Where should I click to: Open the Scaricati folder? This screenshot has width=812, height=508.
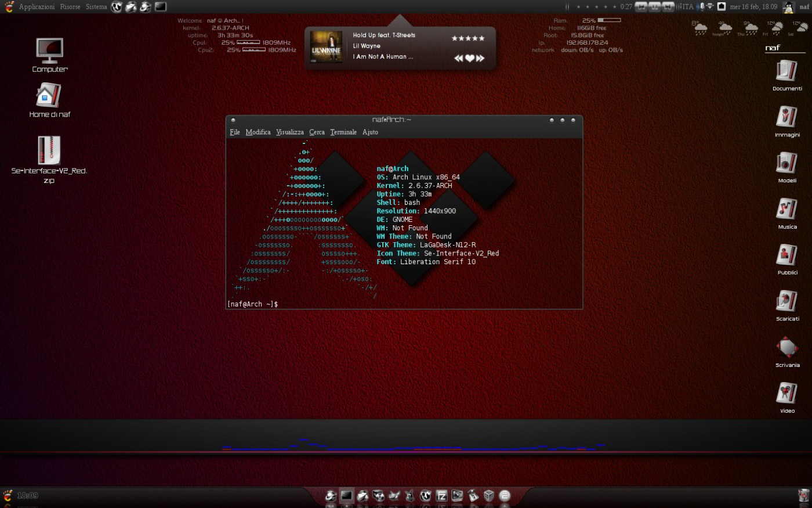(787, 305)
